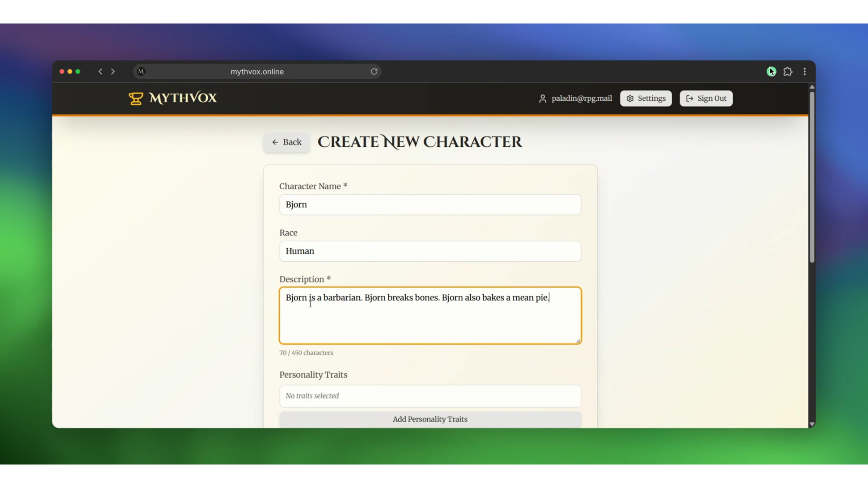Click the Mythvox trophy logo icon

[136, 98]
